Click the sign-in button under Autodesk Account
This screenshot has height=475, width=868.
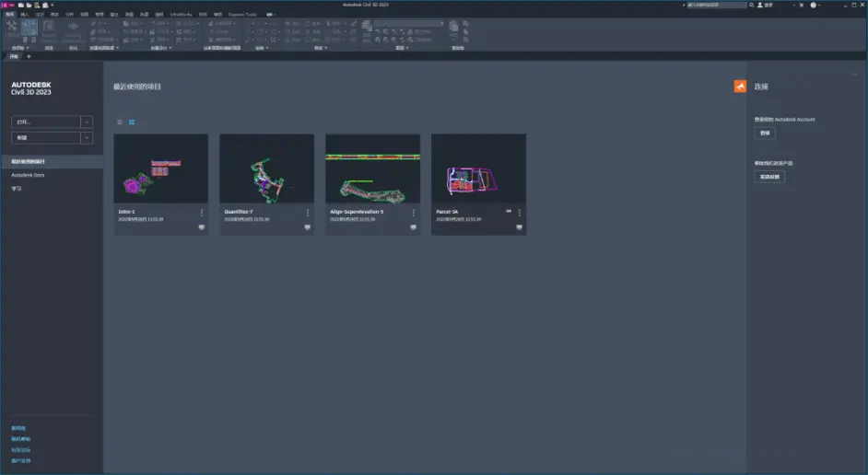[x=765, y=133]
